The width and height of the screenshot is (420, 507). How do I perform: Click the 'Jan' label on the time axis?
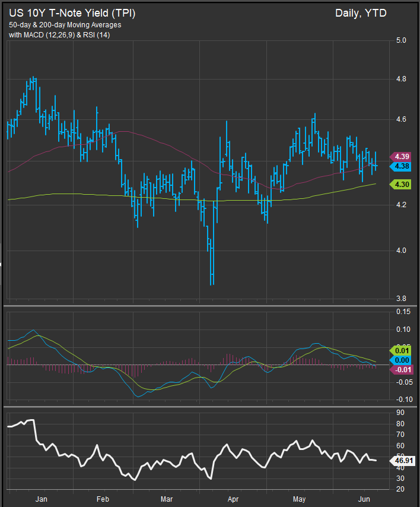point(42,499)
